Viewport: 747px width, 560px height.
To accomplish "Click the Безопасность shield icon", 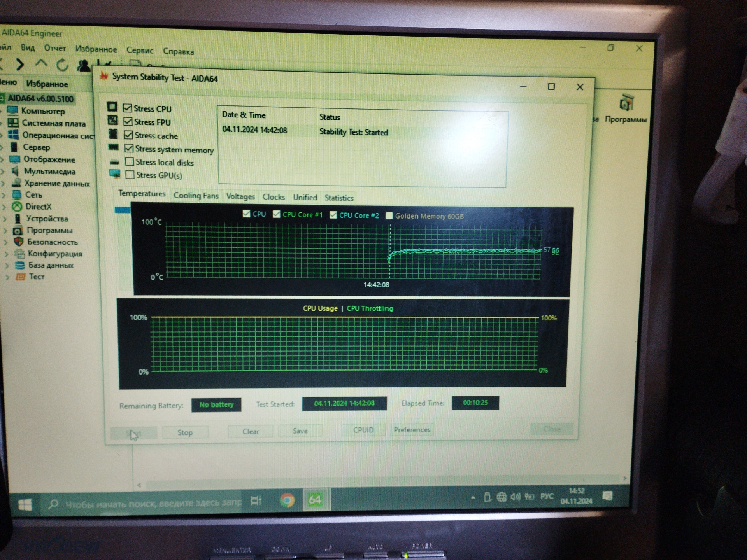I will coord(19,241).
